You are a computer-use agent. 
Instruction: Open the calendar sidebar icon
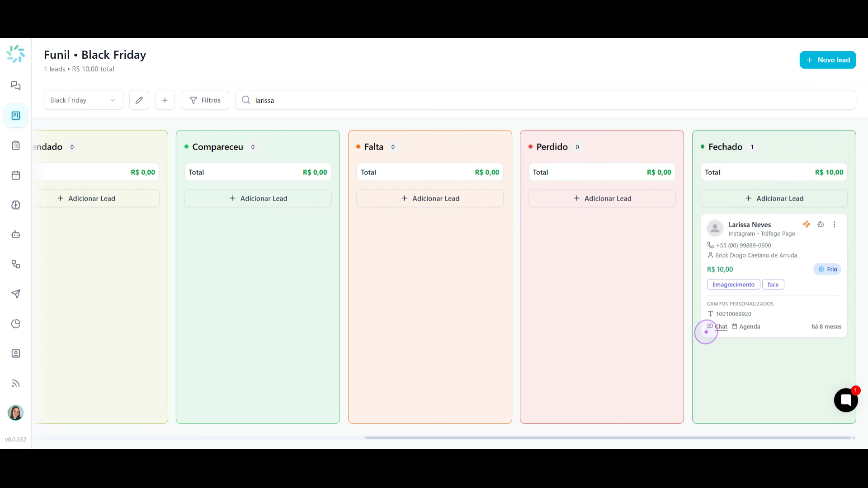[x=16, y=175]
